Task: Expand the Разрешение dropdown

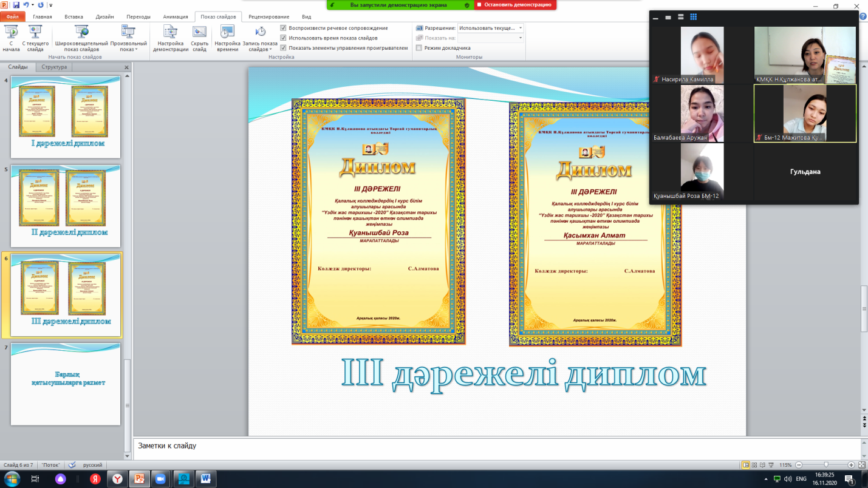Action: (x=521, y=28)
